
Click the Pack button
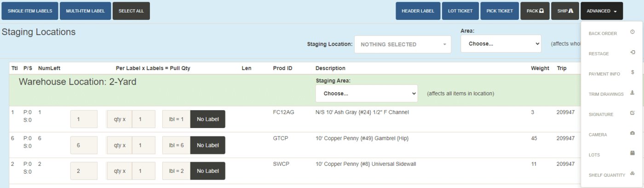point(535,11)
